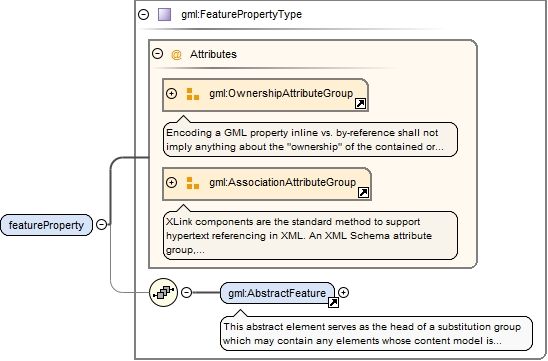Collapse the featureProperty element node
This screenshot has width=548, height=361.
[101, 224]
